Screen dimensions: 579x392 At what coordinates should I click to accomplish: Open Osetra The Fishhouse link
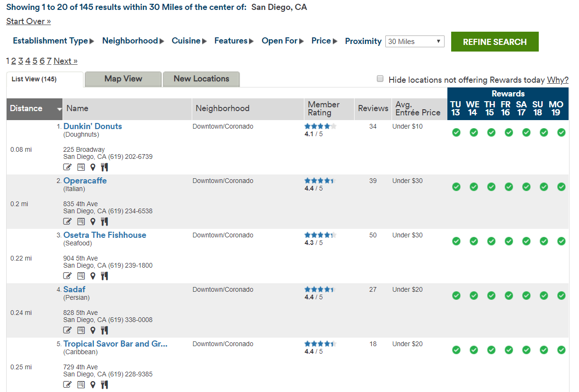[x=105, y=235]
